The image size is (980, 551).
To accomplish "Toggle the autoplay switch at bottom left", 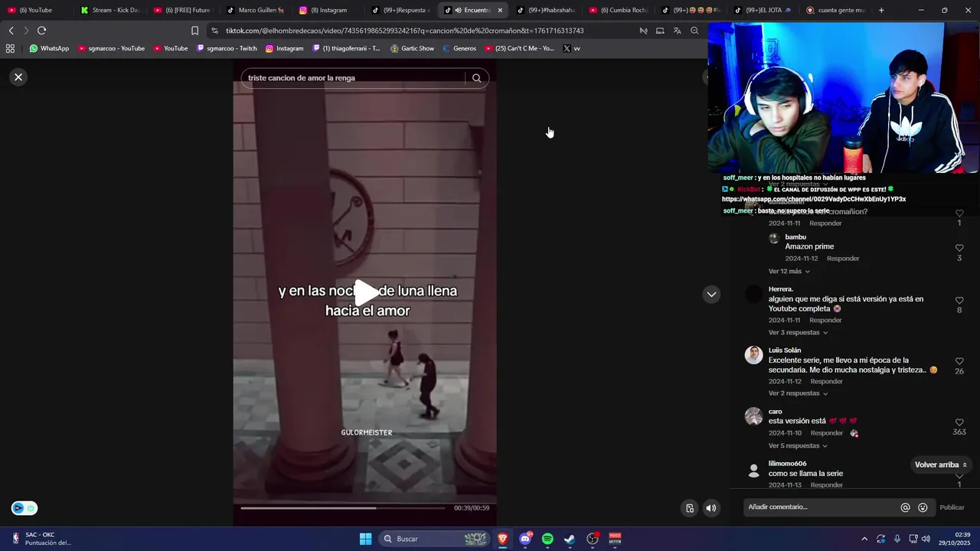I will [x=24, y=508].
